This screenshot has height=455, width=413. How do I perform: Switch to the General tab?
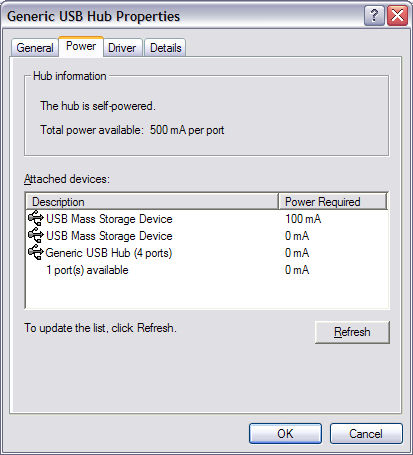(x=35, y=48)
